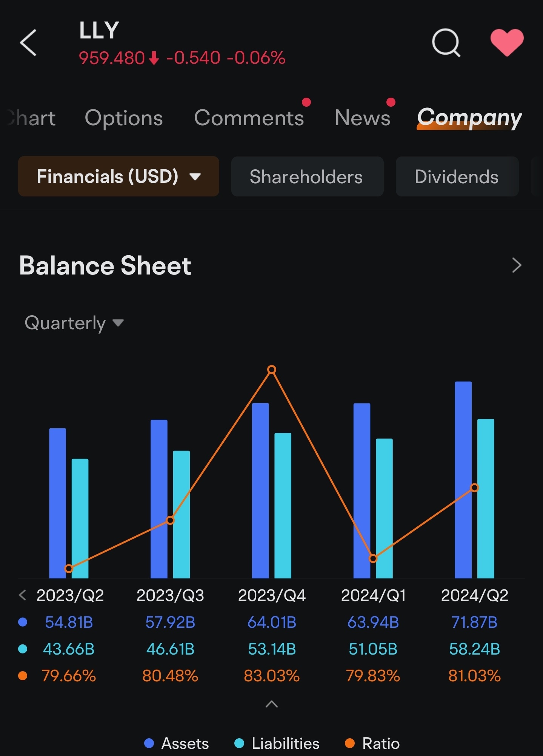Tap the 2023/Q2 quarter label

[70, 595]
